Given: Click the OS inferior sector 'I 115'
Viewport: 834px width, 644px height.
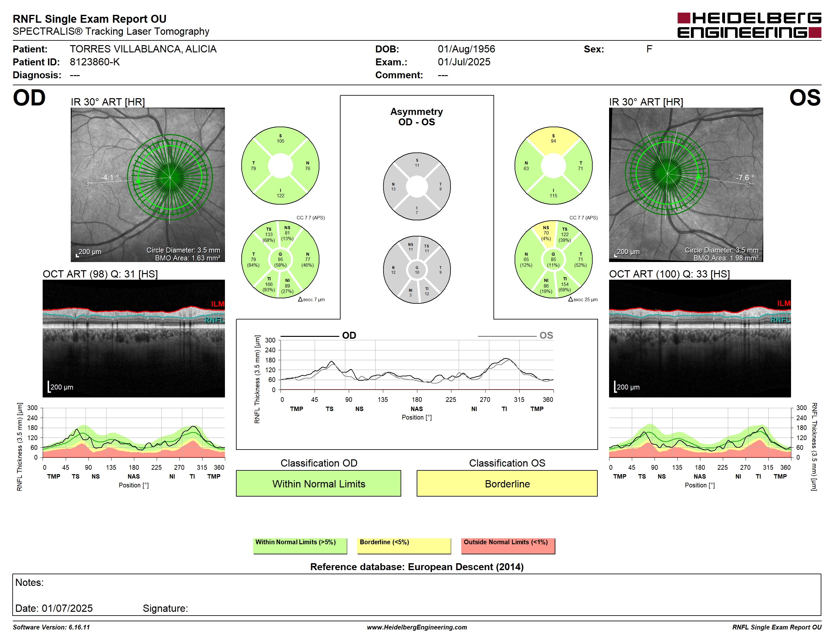Looking at the screenshot, I should pyautogui.click(x=553, y=193).
